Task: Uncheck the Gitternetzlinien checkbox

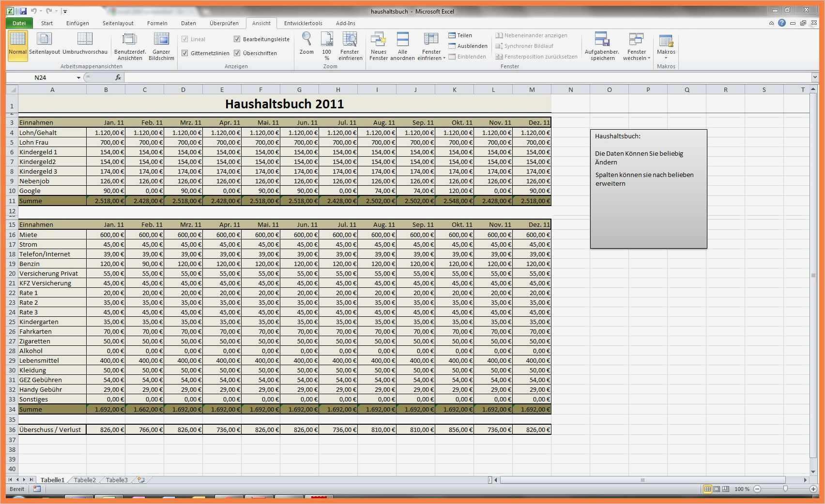Action: (x=185, y=53)
